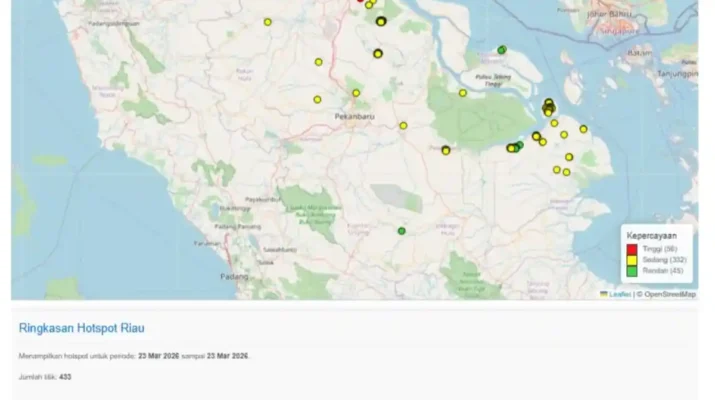Open the Leaflet attribution link

pyautogui.click(x=619, y=294)
